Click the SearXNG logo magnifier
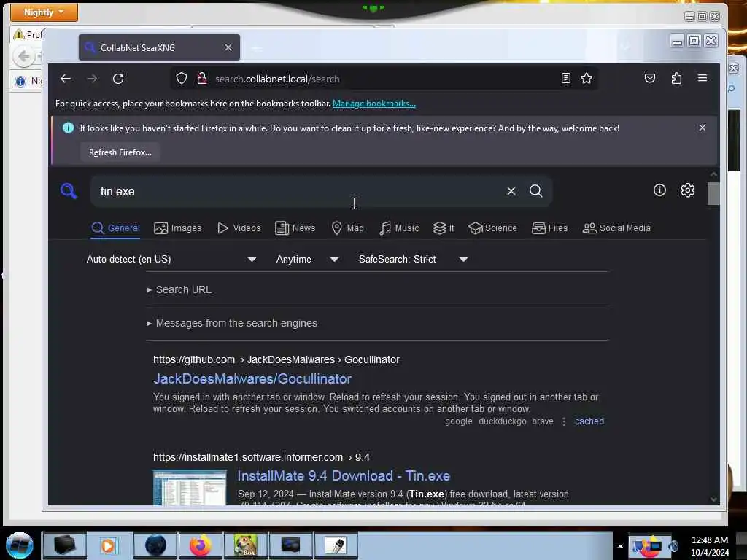 pos(69,191)
